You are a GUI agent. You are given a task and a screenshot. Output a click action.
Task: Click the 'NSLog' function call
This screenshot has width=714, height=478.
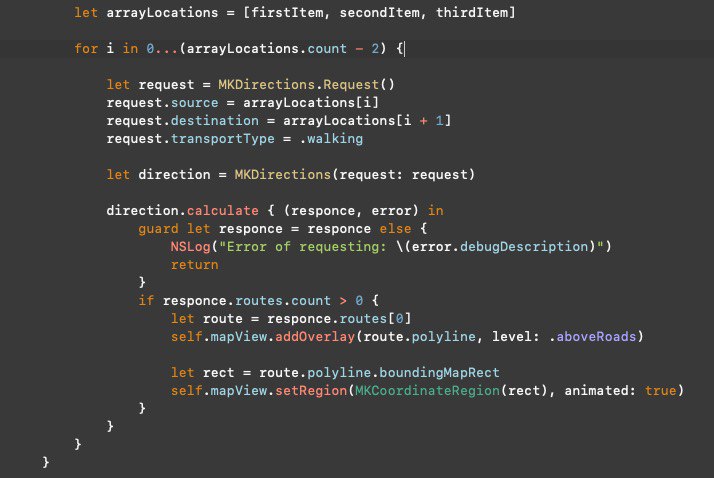point(190,247)
